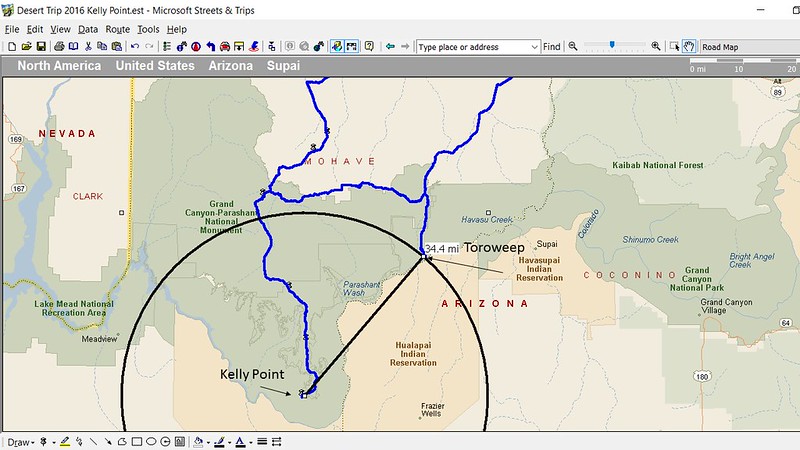
Task: Expand the place or address dropdown arrow
Action: [x=534, y=47]
